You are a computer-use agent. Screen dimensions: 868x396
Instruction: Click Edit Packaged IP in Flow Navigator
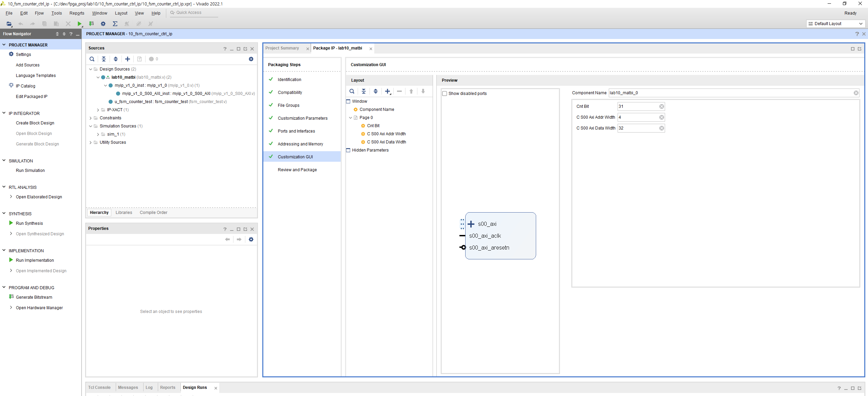pos(32,97)
